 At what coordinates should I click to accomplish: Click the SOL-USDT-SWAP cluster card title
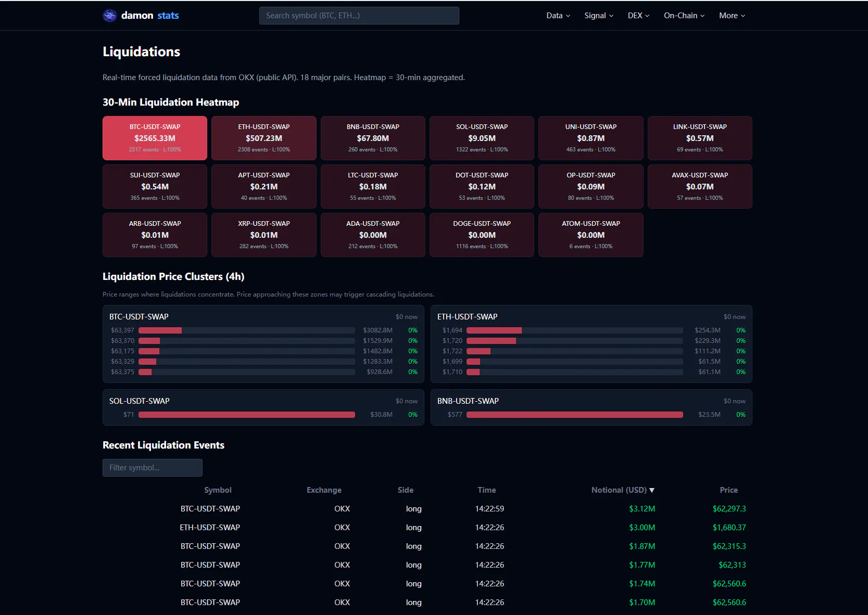point(140,401)
